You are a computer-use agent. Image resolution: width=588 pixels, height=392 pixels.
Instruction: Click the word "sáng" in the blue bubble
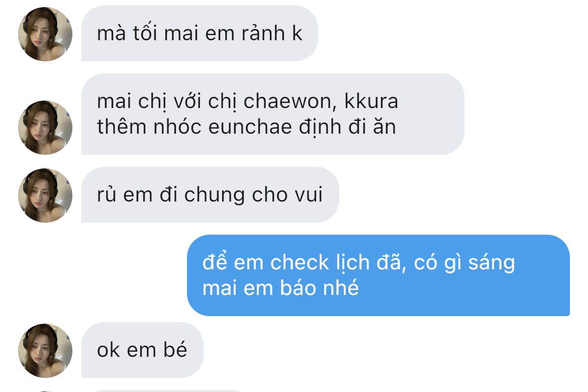pyautogui.click(x=492, y=262)
